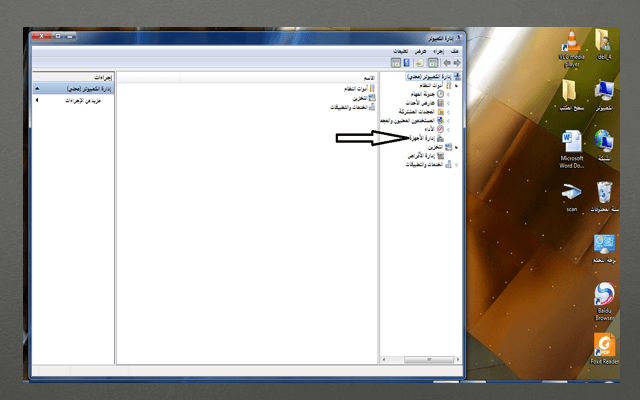The image size is (640, 400).
Task: Toggle Show/Hide Console Tree toolbar button
Action: point(433,63)
